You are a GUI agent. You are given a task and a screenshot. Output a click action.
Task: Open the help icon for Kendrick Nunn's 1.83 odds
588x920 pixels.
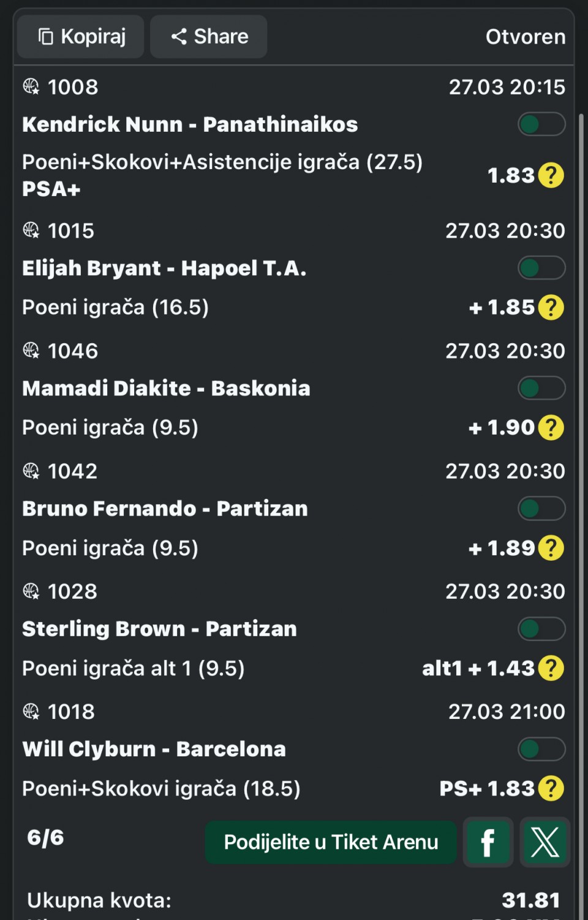551,176
